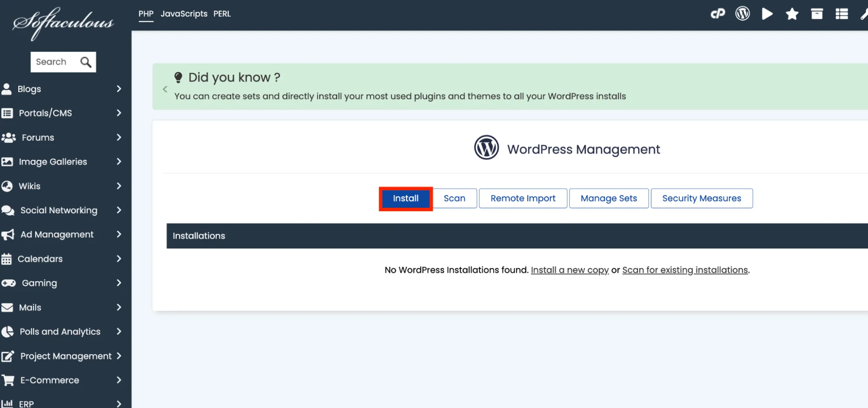Click the WordPress logo beside WordPress Management
Image resolution: width=868 pixels, height=408 pixels.
486,147
